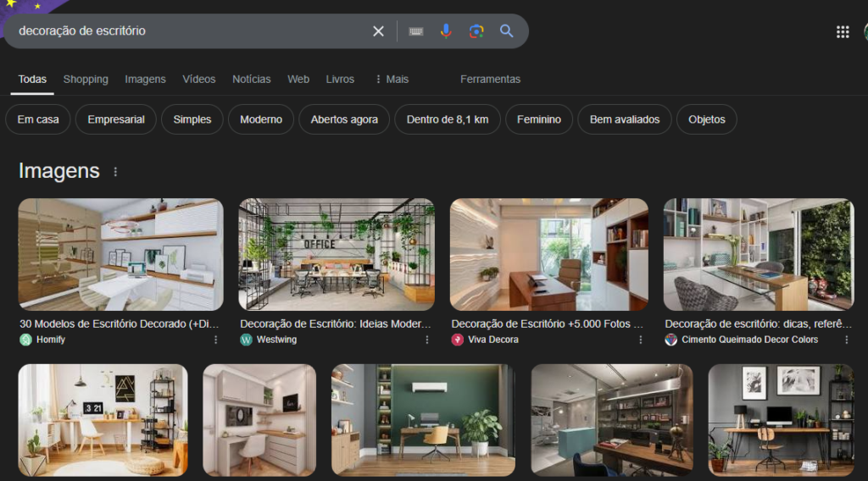Screen dimensions: 868x481
Task: Switch to the Notícias tab
Action: click(251, 79)
